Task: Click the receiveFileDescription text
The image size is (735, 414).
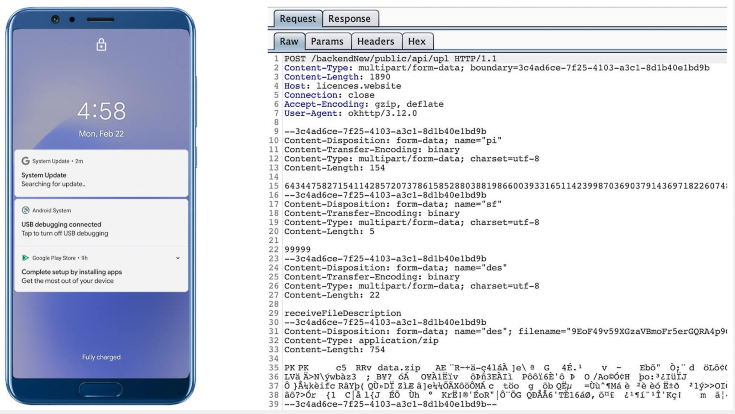Action: point(343,313)
